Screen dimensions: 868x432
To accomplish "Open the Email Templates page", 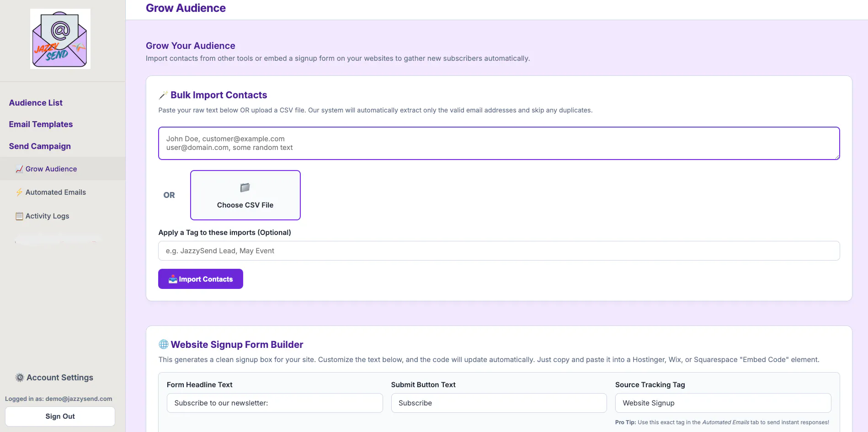I will tap(41, 124).
